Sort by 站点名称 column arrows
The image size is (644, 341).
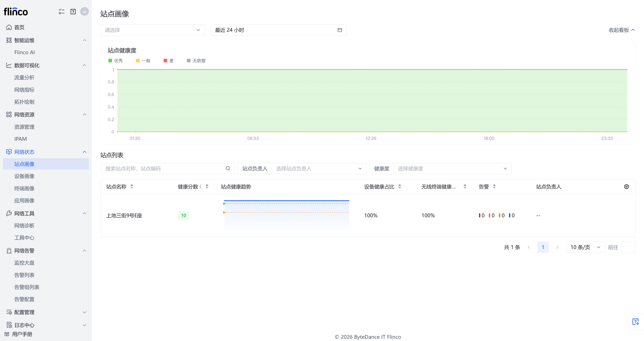[x=132, y=187]
